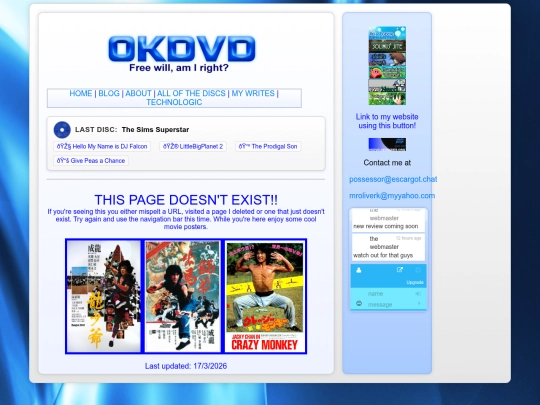Focus the chat message input field
The image size is (540, 405).
[391, 304]
